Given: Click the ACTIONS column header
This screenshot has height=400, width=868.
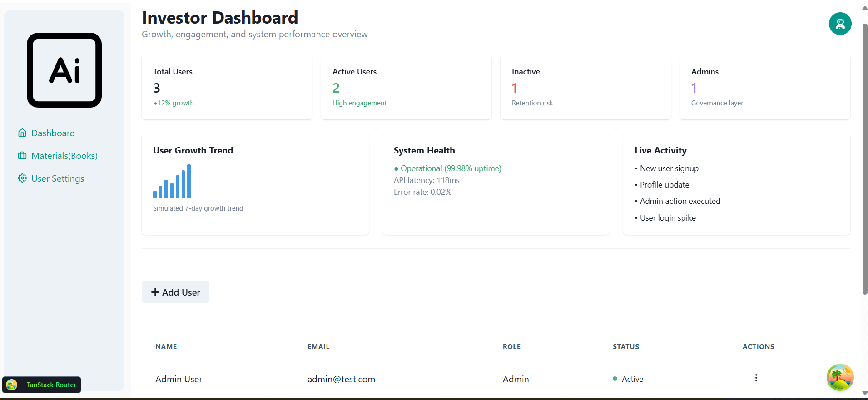Looking at the screenshot, I should (x=759, y=346).
